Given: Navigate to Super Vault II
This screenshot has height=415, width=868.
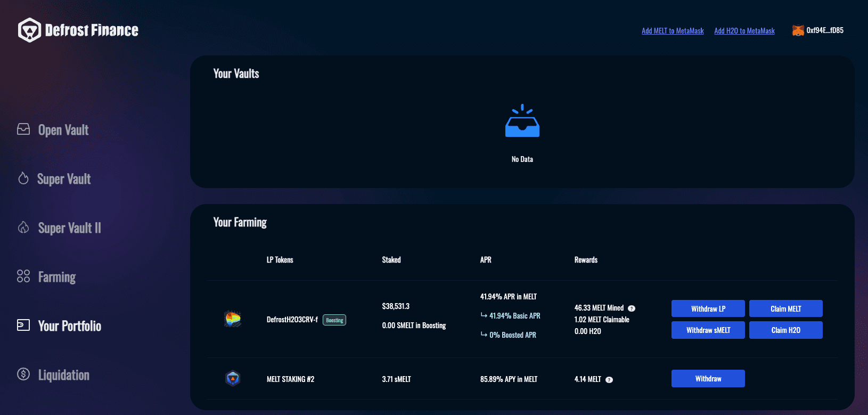Looking at the screenshot, I should (x=69, y=228).
